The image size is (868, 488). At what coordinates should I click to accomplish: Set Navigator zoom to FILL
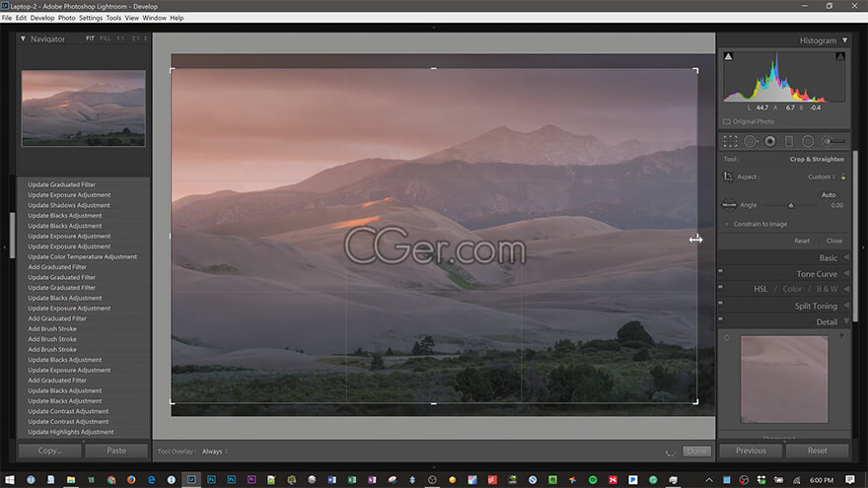click(x=105, y=38)
